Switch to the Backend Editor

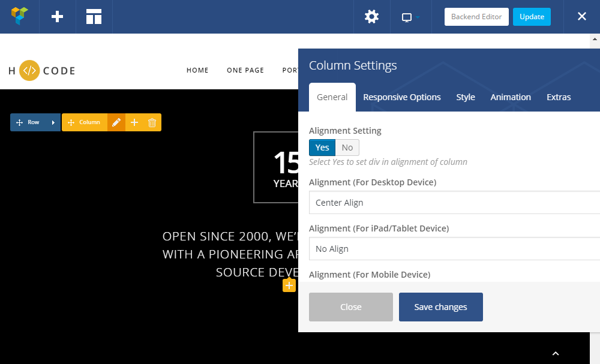(476, 17)
